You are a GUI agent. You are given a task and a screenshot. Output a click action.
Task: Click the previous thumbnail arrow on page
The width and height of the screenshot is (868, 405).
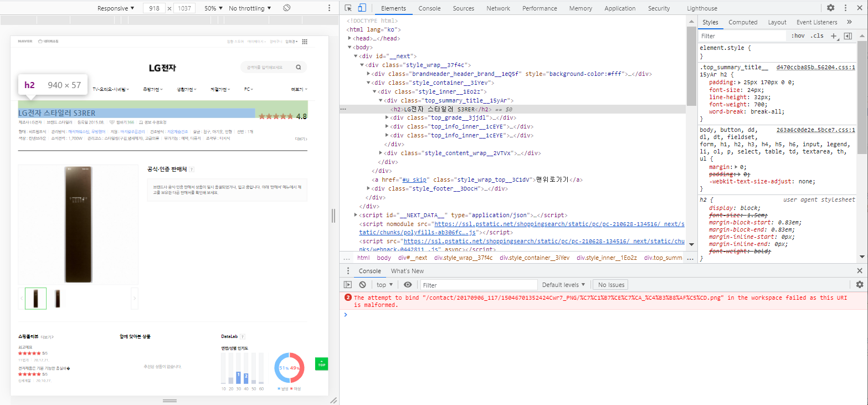(22, 299)
